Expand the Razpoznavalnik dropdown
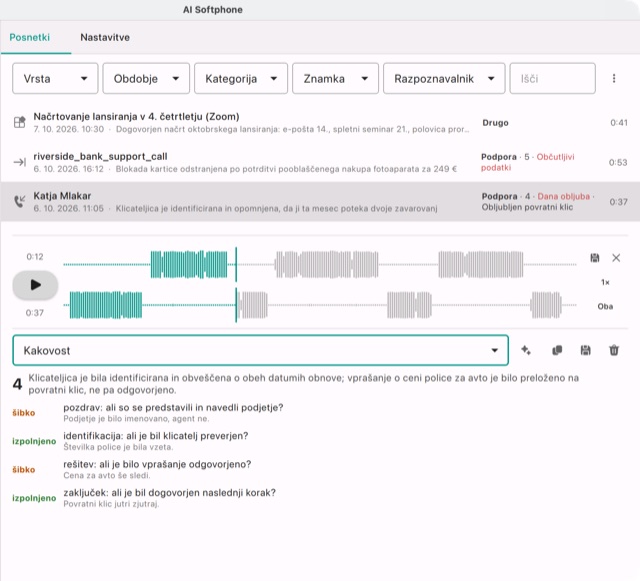This screenshot has height=581, width=640. [444, 78]
